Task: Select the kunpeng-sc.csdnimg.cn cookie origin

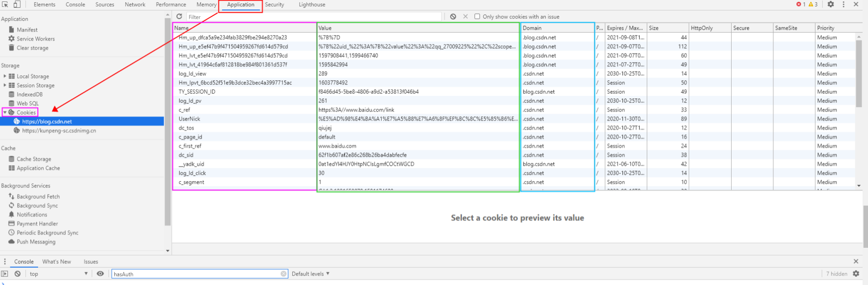Action: coord(59,130)
